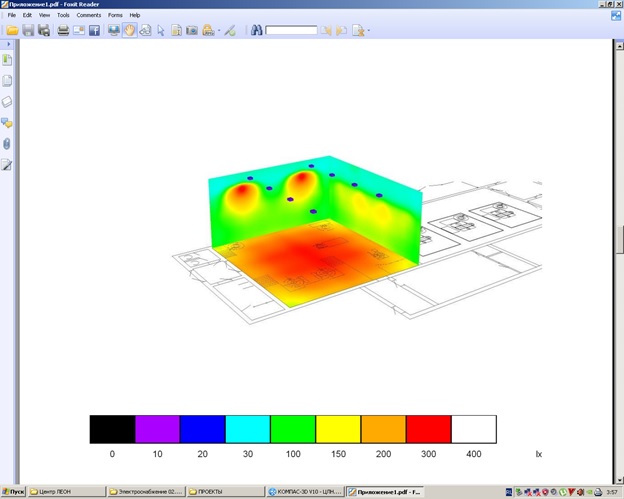Image resolution: width=624 pixels, height=499 pixels.
Task: Select the arrow Select Text tool
Action: [x=161, y=31]
